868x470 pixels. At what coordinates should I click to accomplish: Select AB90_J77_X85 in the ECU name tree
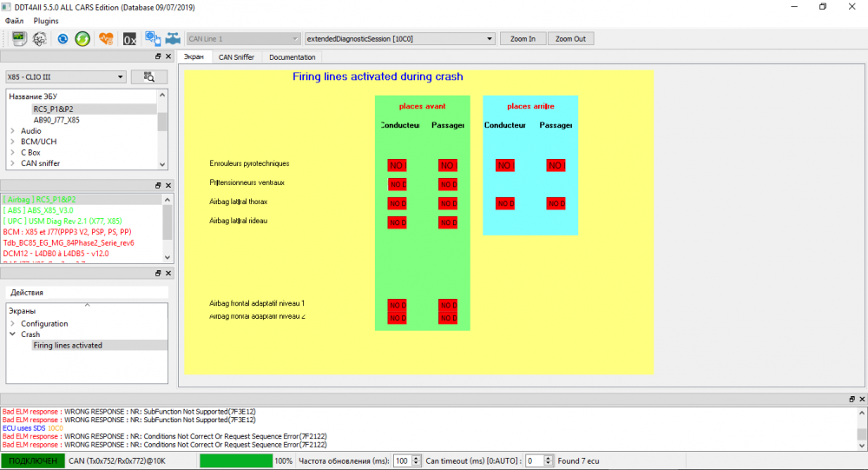point(56,120)
